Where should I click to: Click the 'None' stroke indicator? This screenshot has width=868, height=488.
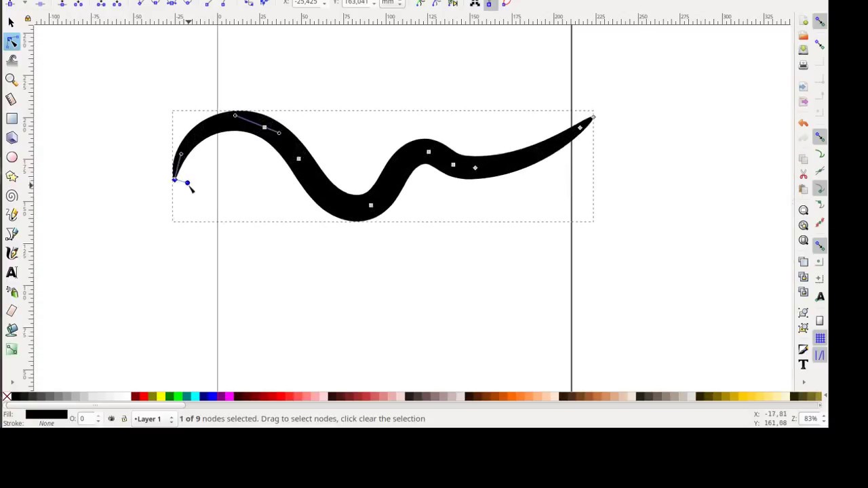(46, 424)
